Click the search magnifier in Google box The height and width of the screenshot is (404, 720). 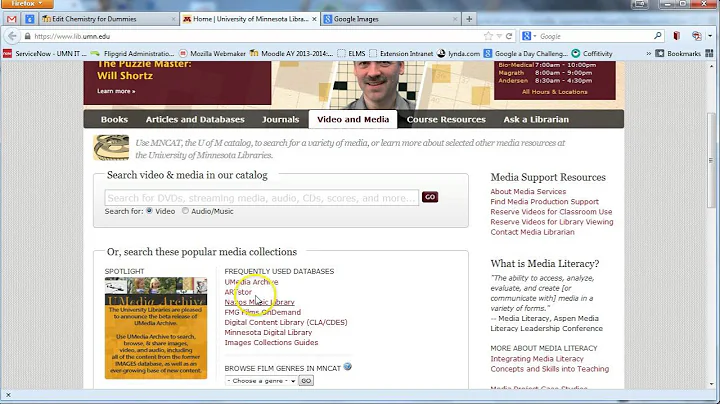pos(658,36)
